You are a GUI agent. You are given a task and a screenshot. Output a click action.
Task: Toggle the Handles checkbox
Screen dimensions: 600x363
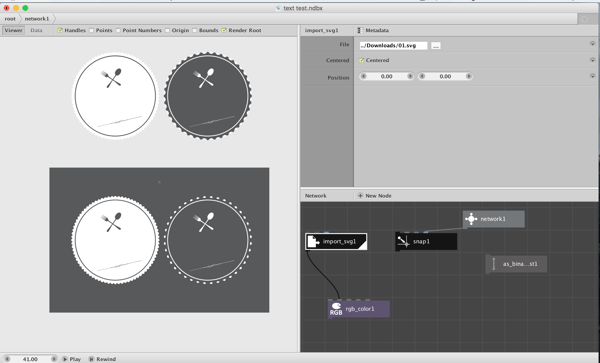[60, 30]
